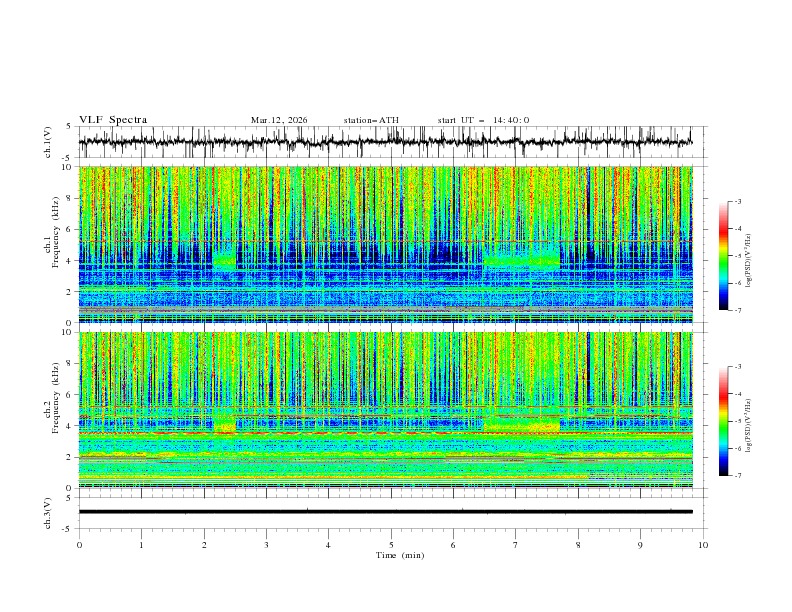The image size is (792, 612).
Task: Click the "2" tick on the Time axis
Action: tap(204, 545)
